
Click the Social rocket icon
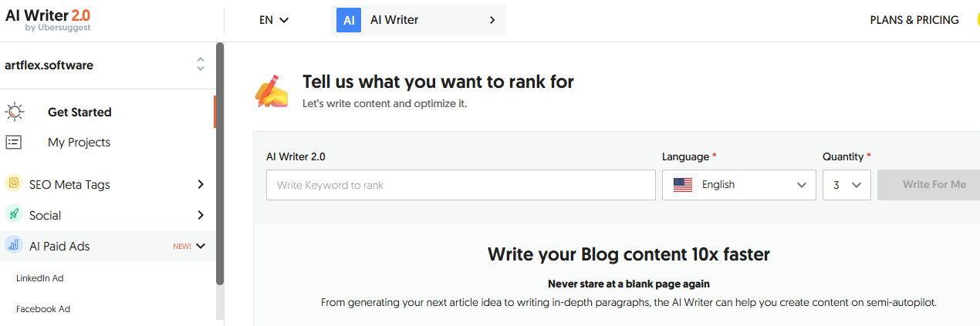tap(14, 215)
